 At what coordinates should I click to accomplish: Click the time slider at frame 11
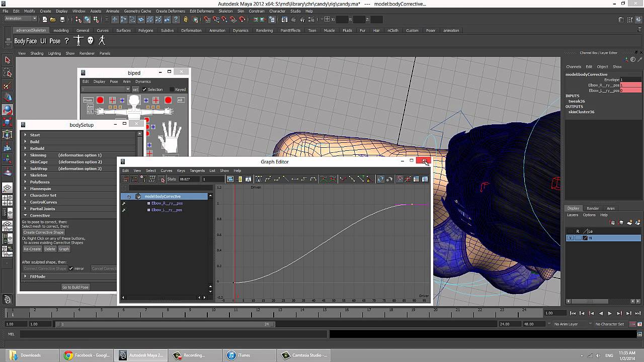coord(235,313)
